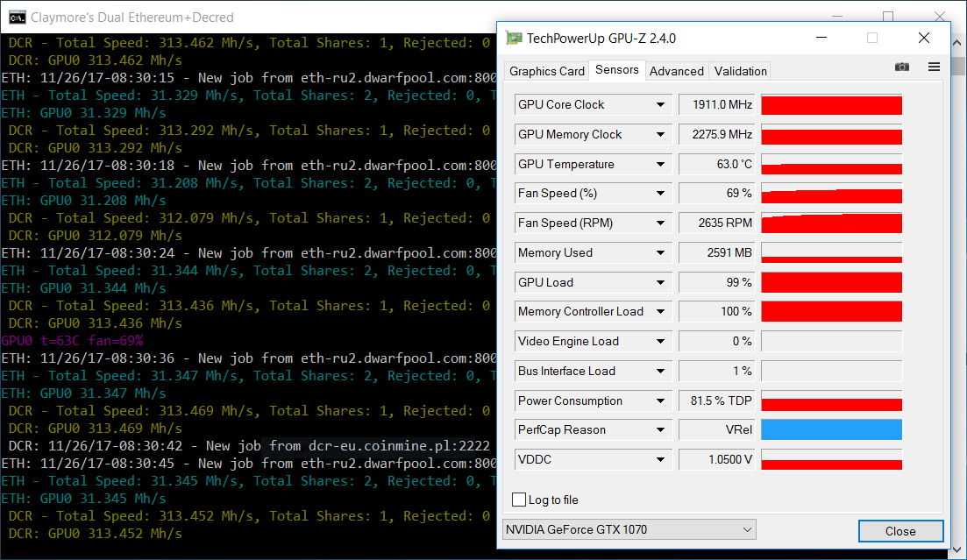Click the Fan Speed (RPM) history graph
Screen dimensions: 967x560
pos(831,223)
